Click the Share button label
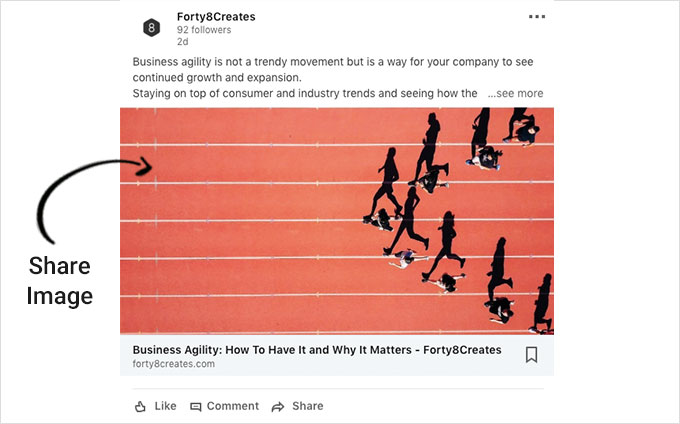The width and height of the screenshot is (680, 424). pos(307,406)
